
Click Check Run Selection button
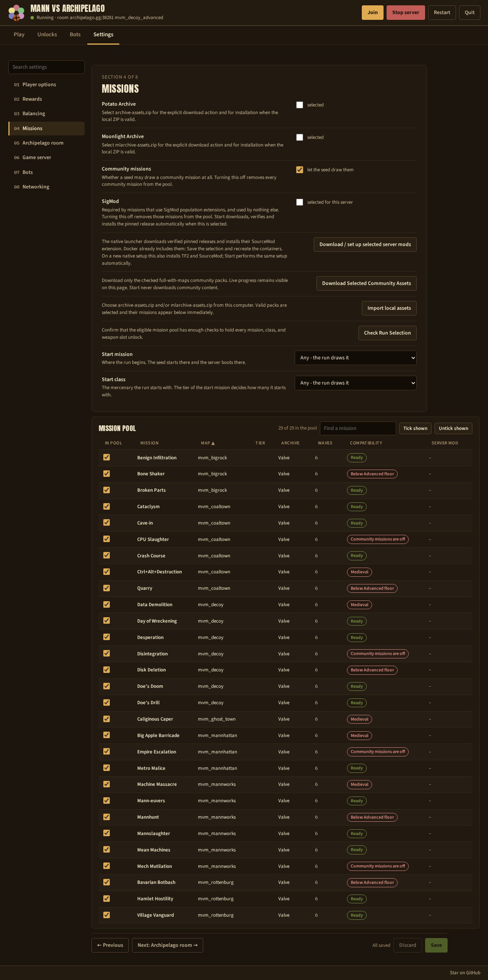387,333
